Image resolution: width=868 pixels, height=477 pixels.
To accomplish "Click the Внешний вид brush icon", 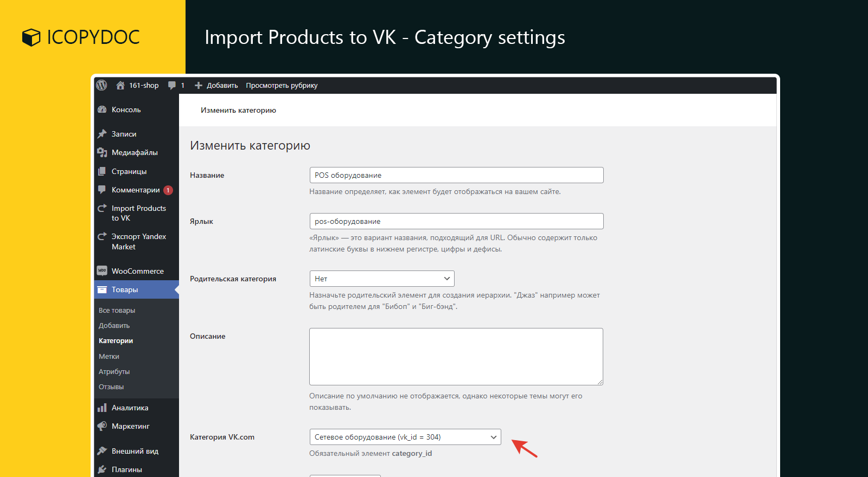I will pos(102,451).
